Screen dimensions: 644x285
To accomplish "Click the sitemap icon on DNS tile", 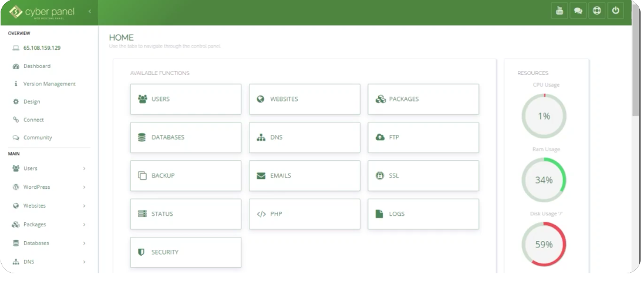I will 261,137.
